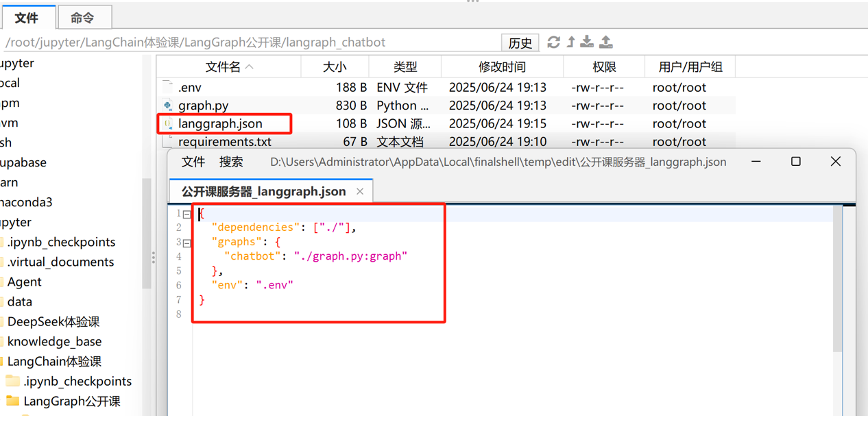868x433 pixels.
Task: Collapse the code fold at line 1
Action: [186, 214]
